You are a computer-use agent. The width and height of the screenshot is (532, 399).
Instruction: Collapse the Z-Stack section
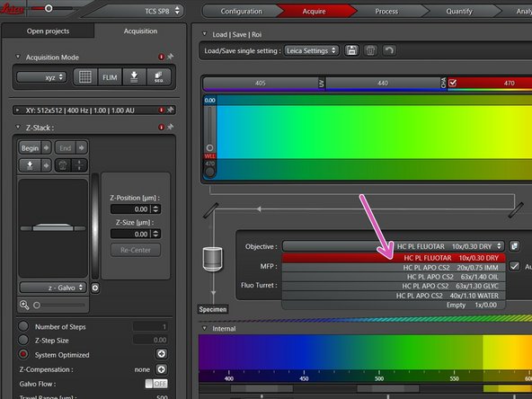pyautogui.click(x=18, y=127)
